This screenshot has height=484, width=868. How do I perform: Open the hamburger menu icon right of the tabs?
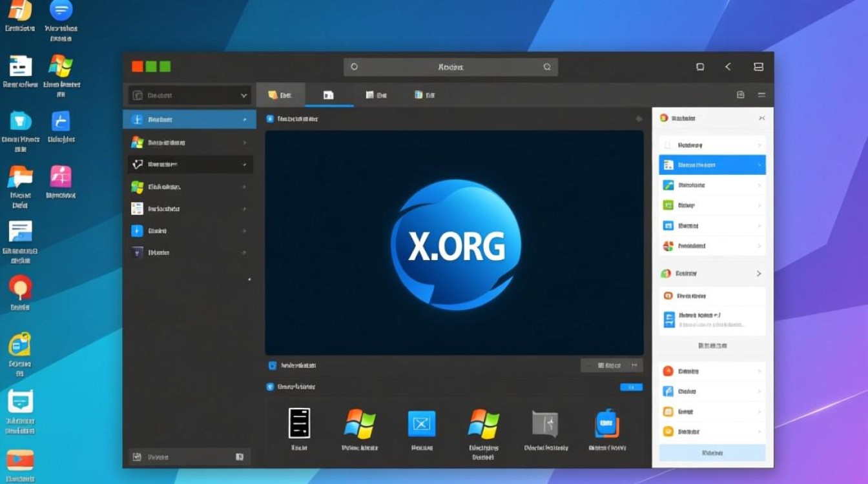point(761,95)
